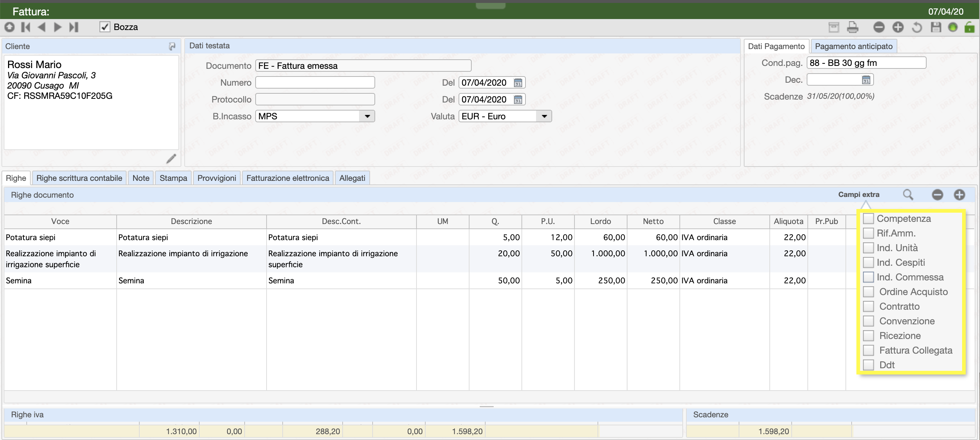Sort rows by the Voce column header
The height and width of the screenshot is (440, 980).
pos(60,221)
